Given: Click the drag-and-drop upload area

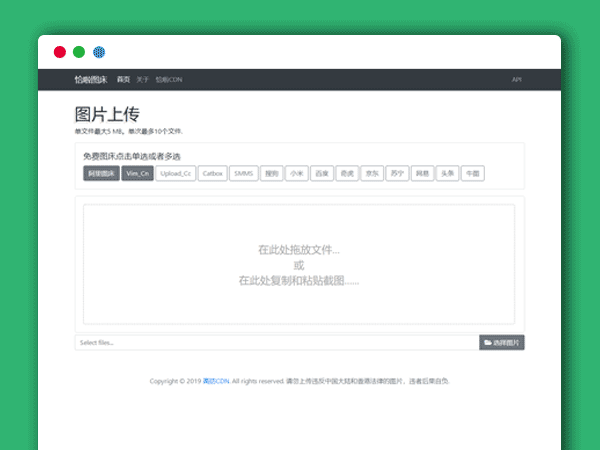Looking at the screenshot, I should click(299, 264).
